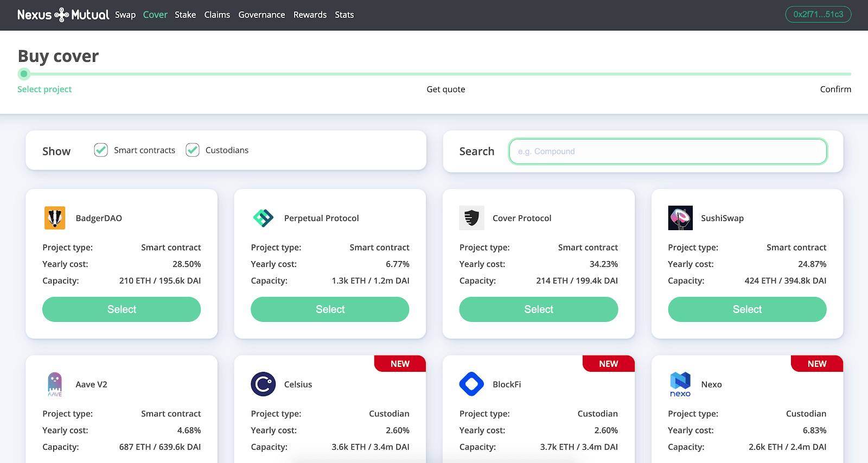Image resolution: width=868 pixels, height=463 pixels.
Task: Select the Perpetual Protocol project
Action: click(x=330, y=309)
